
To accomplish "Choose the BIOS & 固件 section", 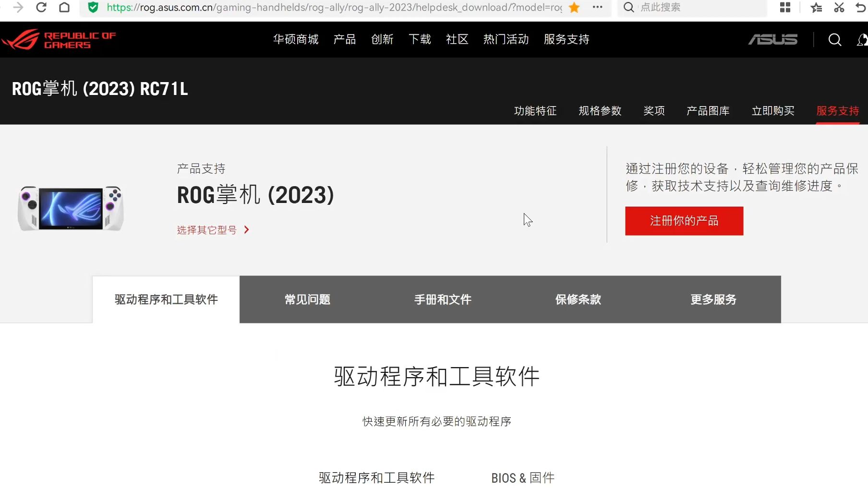I will [523, 478].
